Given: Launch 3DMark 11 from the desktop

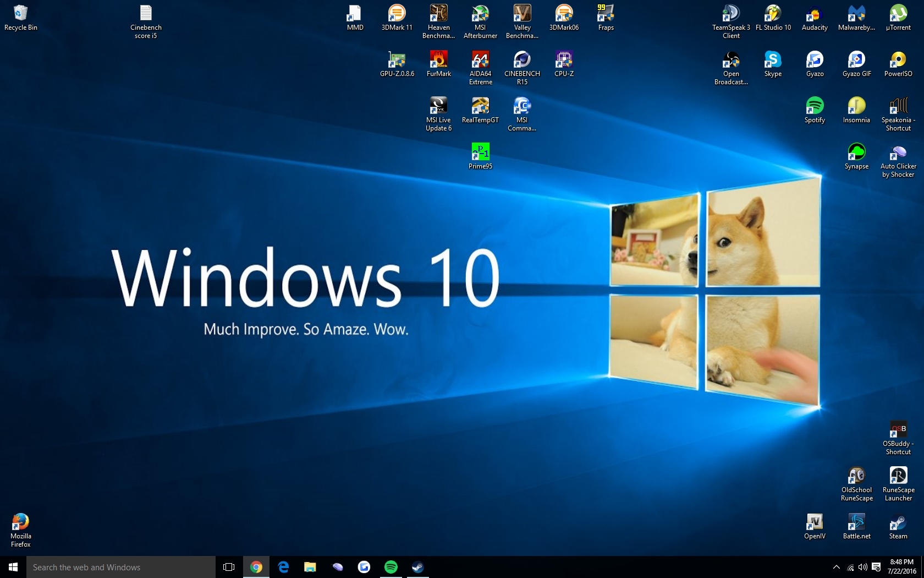Looking at the screenshot, I should click(x=397, y=18).
